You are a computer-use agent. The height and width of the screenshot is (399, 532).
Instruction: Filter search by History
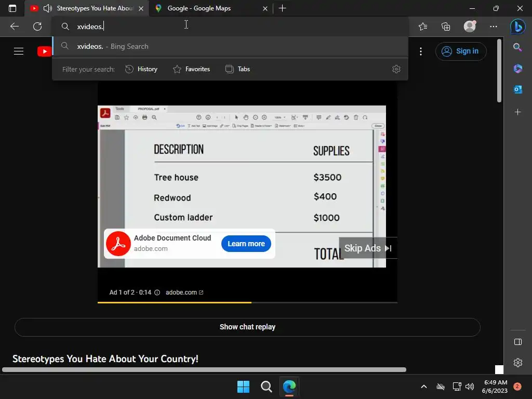tap(141, 69)
